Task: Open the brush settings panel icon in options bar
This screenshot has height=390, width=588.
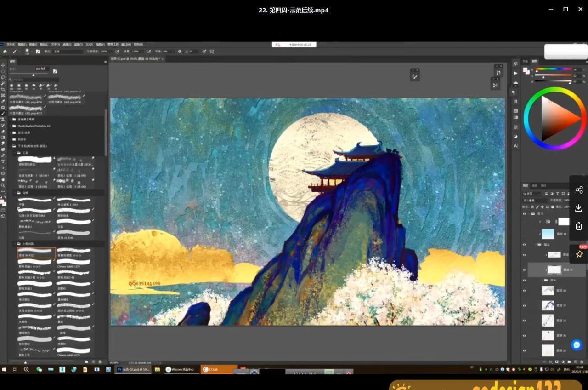Action: (38, 52)
